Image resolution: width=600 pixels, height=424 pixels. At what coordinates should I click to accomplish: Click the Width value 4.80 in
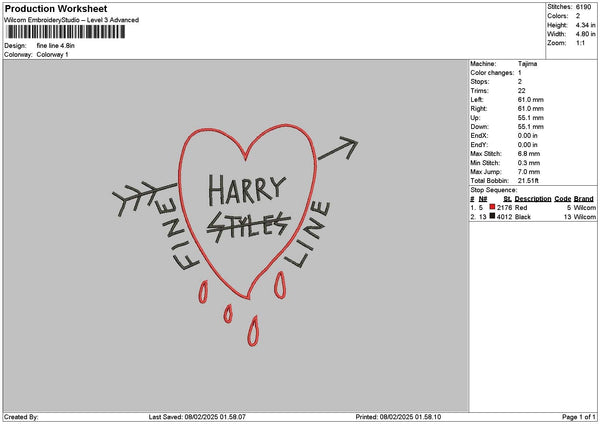click(585, 34)
